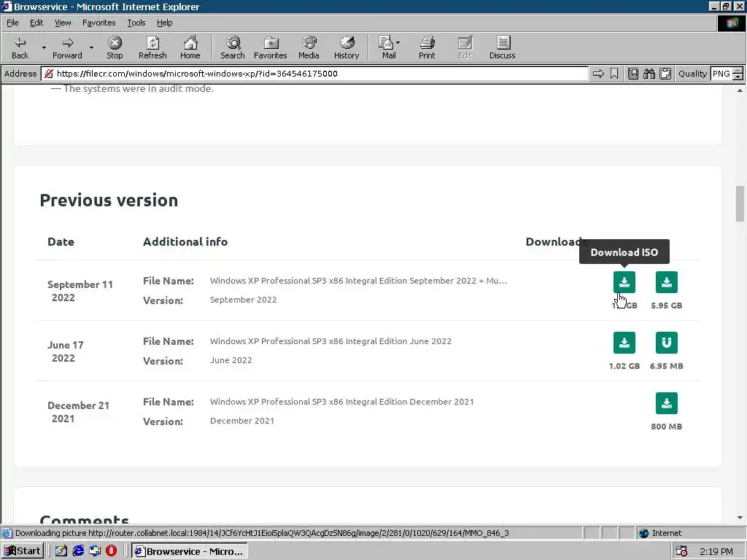Refresh the current page
Image resolution: width=747 pixels, height=560 pixels.
[x=152, y=47]
